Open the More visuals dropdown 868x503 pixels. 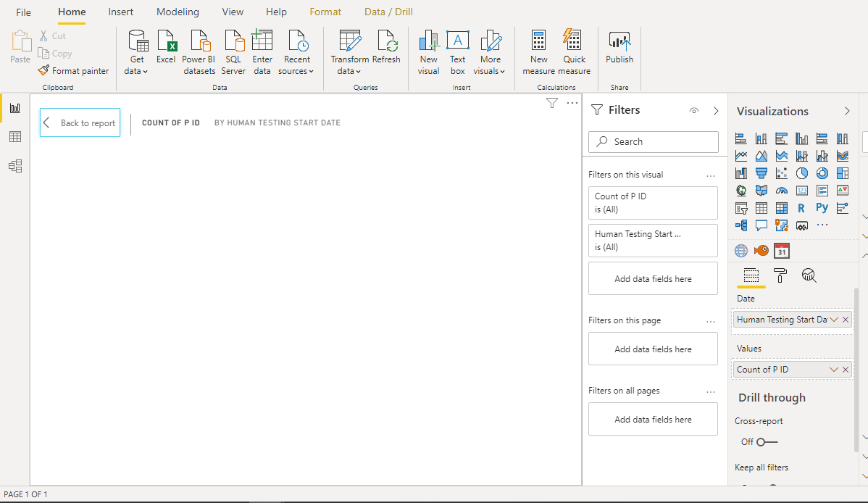tap(489, 53)
